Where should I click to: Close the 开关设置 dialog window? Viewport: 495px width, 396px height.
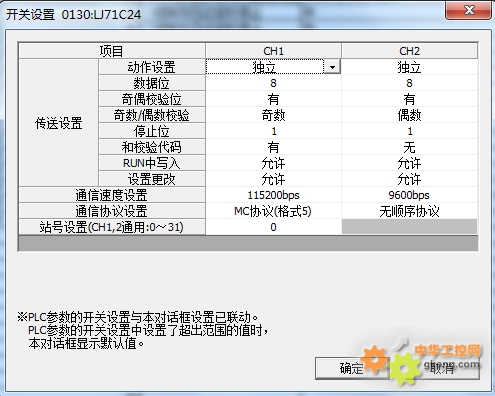468,10
